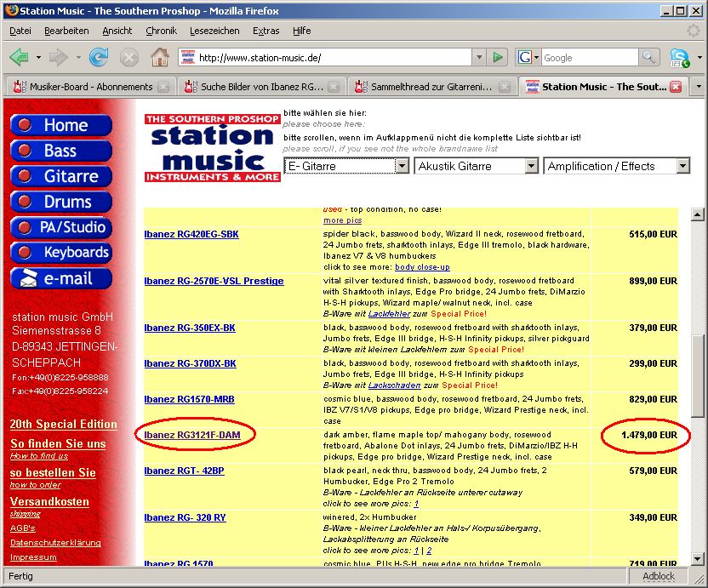
Task: Click the Gitarre sidebar button
Action: point(61,176)
